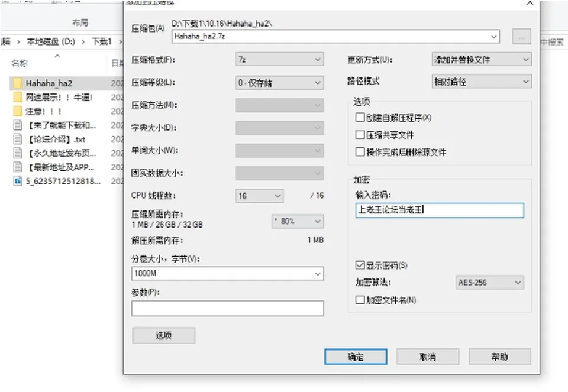Sort files by the 名称 column header
568x392 pixels.
[20, 63]
